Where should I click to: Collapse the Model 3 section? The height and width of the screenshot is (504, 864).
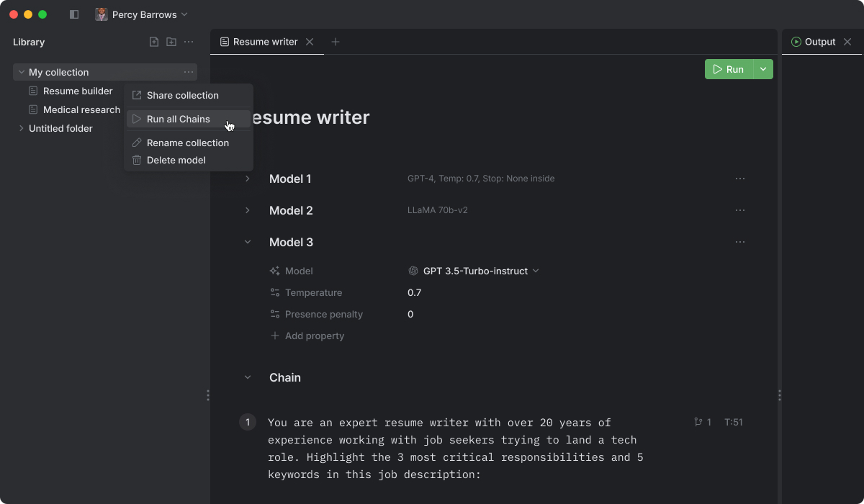[x=248, y=242]
